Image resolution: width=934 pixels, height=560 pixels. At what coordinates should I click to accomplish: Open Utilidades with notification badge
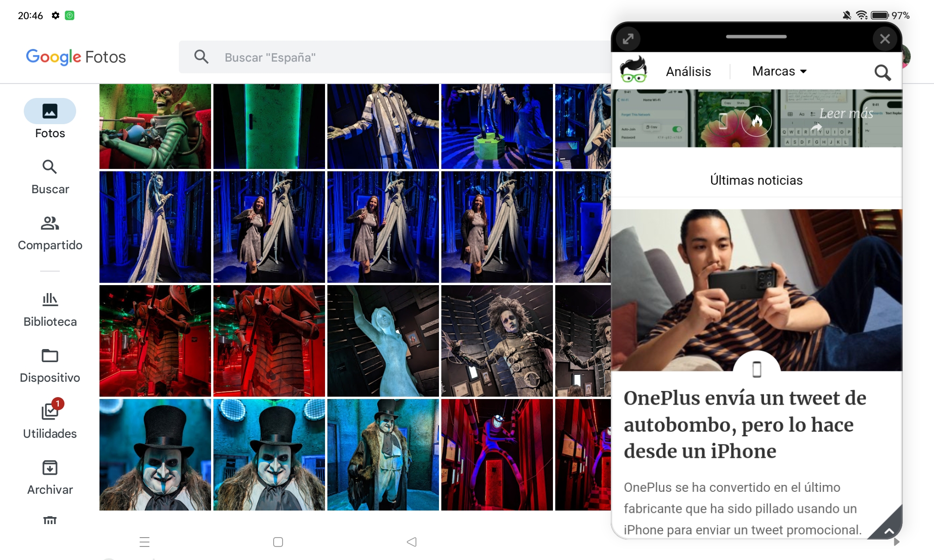[50, 419]
